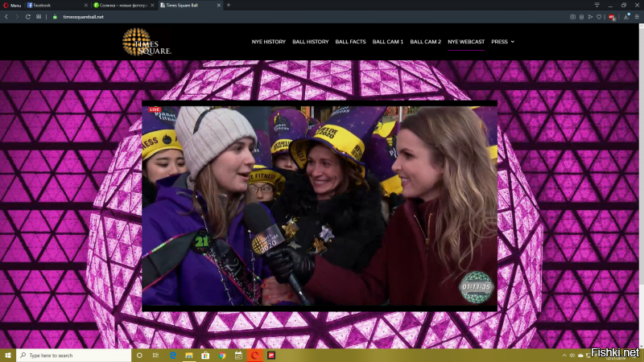Click the live webcast video player
This screenshot has height=362, width=644.
coord(320,206)
